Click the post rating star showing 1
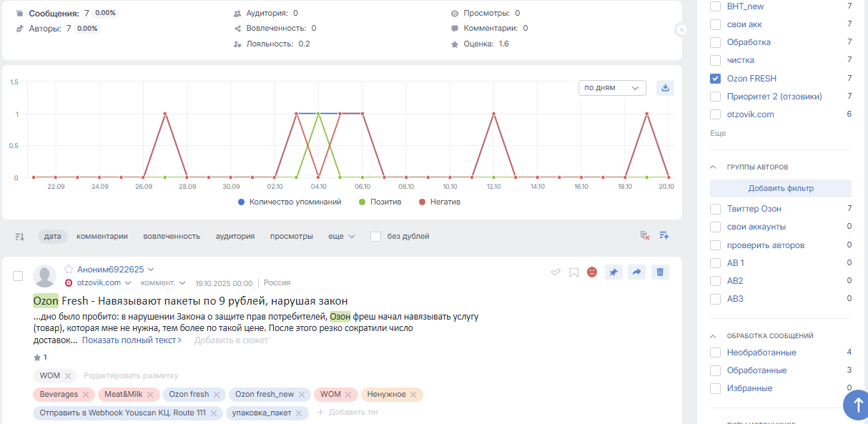Image resolution: width=868 pixels, height=424 pixels. click(x=37, y=358)
